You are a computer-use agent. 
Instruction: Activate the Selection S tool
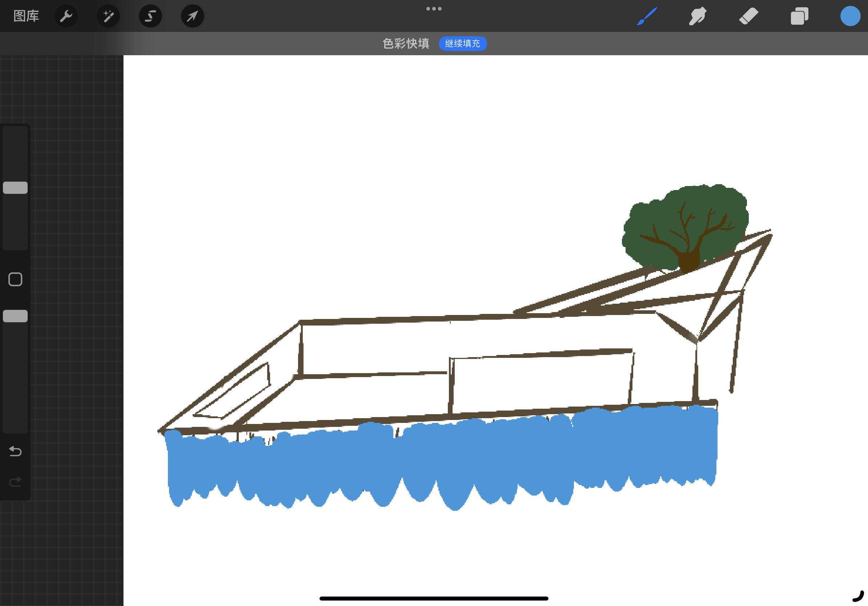150,16
